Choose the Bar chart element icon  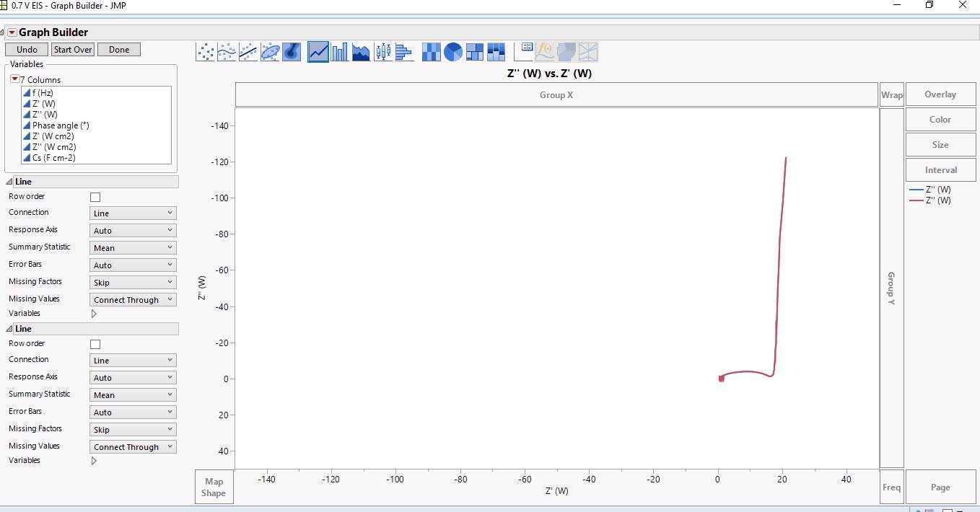point(339,51)
